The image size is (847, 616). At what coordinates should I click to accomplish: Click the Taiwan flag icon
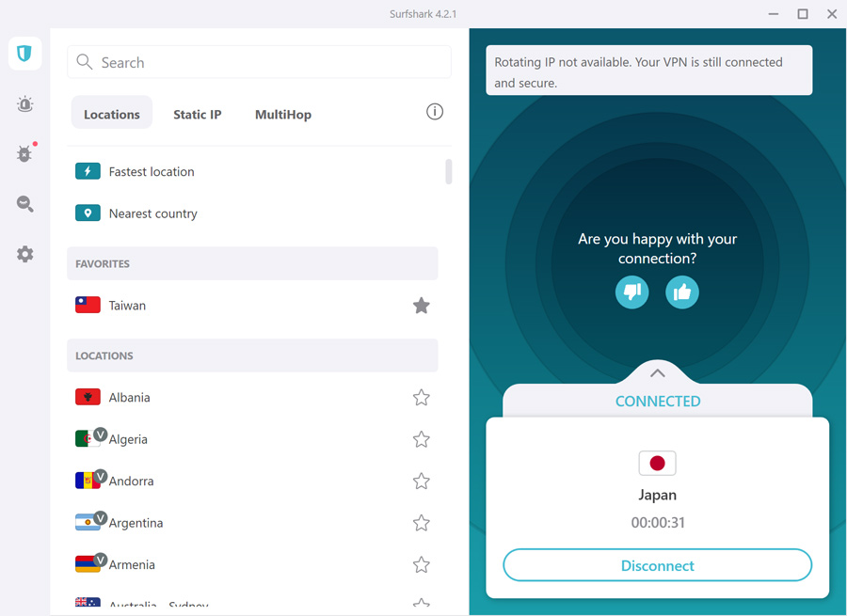coord(88,305)
